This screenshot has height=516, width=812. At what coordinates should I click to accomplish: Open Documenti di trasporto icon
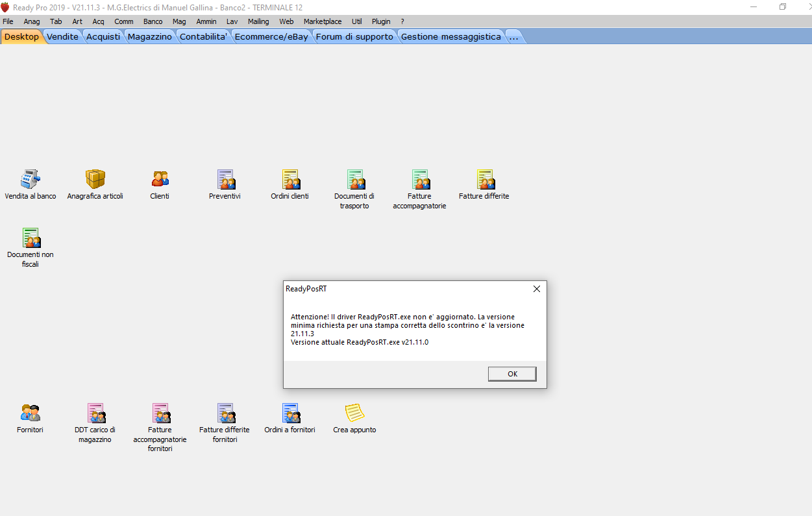(x=355, y=179)
